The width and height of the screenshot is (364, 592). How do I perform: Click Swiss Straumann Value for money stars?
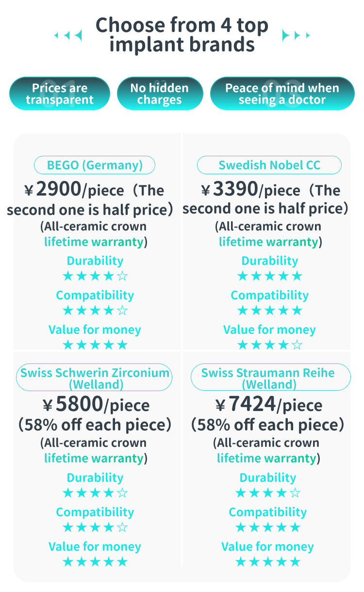click(267, 562)
